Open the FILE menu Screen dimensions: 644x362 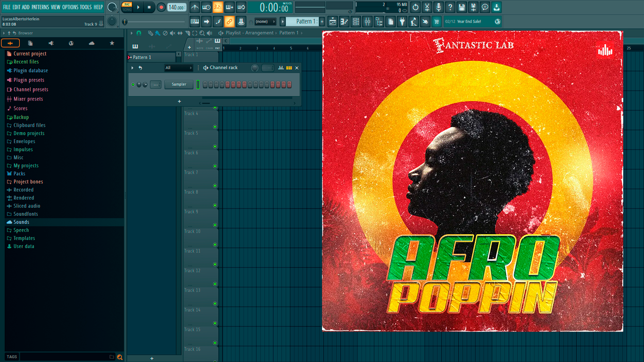(x=7, y=7)
